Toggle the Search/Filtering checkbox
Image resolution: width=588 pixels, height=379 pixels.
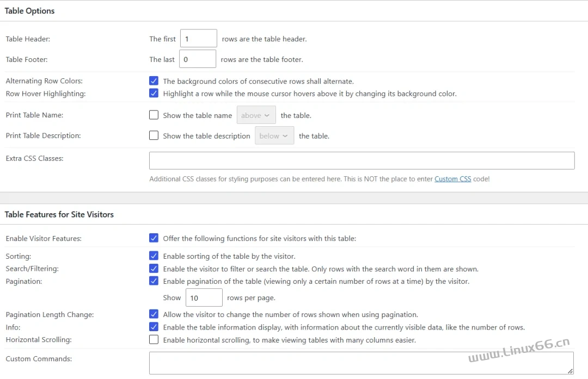(x=154, y=269)
